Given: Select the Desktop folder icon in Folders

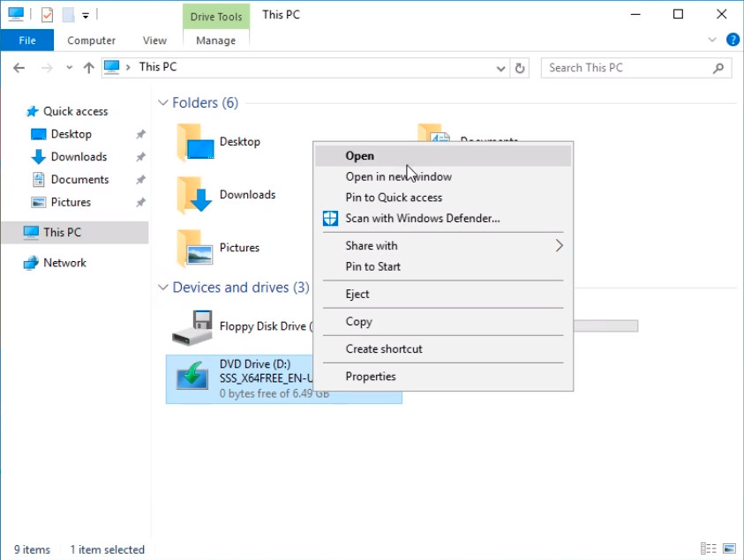Looking at the screenshot, I should (x=195, y=142).
